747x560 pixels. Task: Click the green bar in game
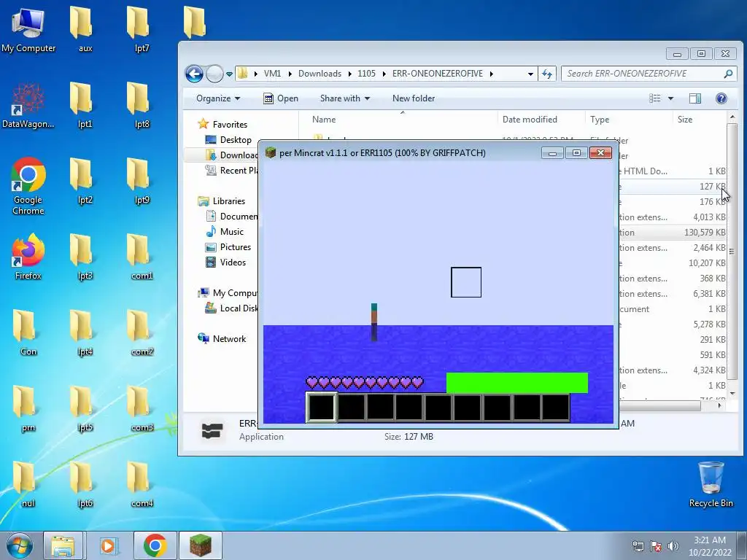(x=517, y=383)
